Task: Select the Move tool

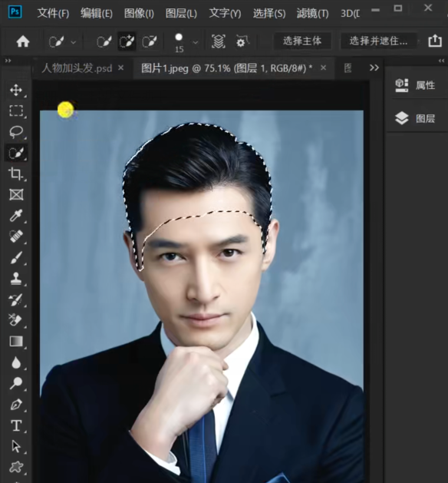Action: click(x=16, y=90)
